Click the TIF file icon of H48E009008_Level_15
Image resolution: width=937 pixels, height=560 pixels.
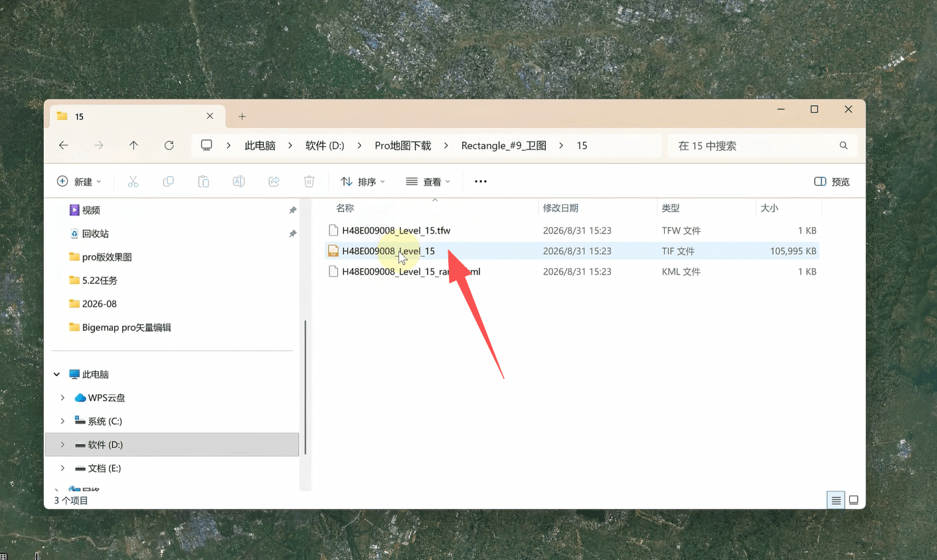333,251
